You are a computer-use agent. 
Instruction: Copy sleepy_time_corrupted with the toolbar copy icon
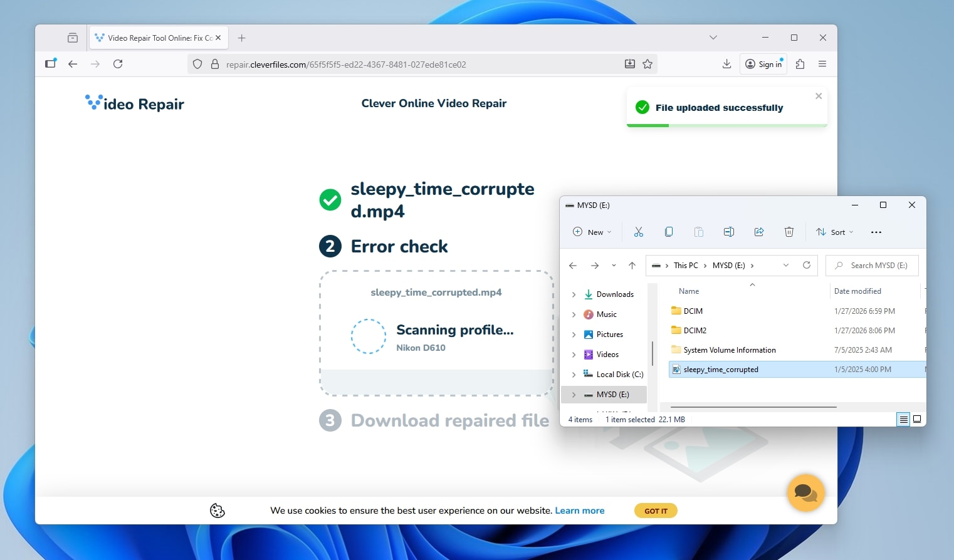pyautogui.click(x=669, y=232)
